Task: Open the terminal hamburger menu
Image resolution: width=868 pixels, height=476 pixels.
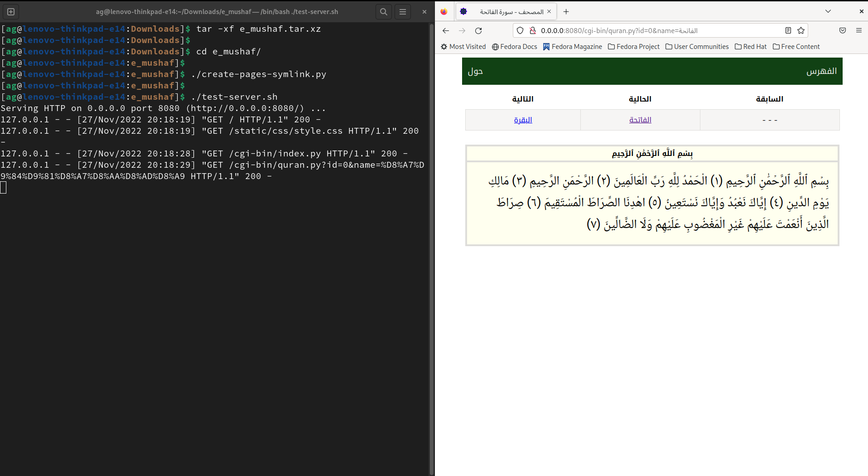Action: [x=402, y=12]
